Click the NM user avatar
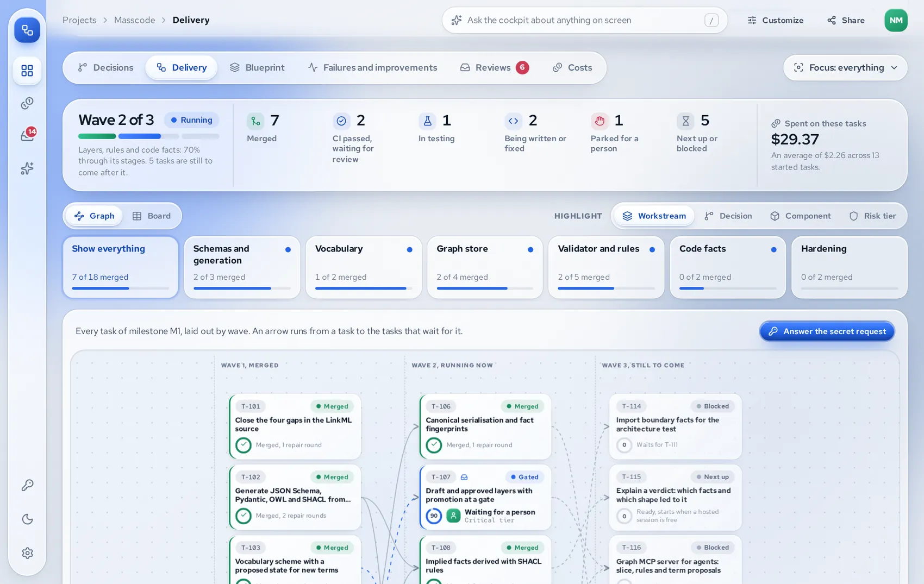Viewport: 924px width, 584px height. tap(896, 20)
